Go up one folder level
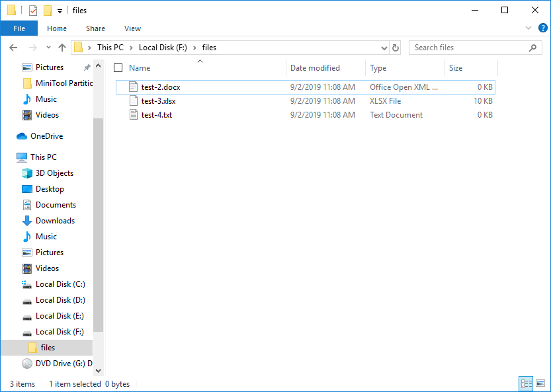 click(62, 48)
